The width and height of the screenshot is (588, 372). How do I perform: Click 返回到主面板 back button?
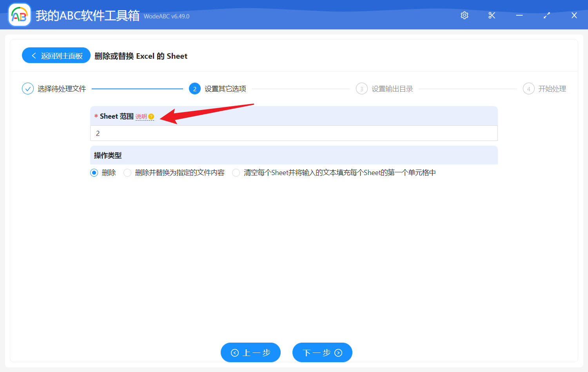tap(56, 56)
